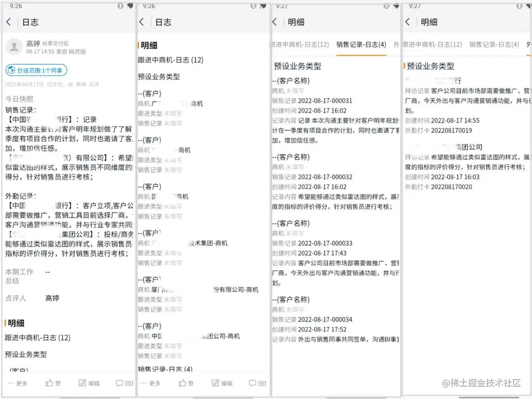Image resolution: width=532 pixels, height=399 pixels.
Task: Open 跟进中商机-日志 (12) in first screen 明细
Action: coord(37,337)
